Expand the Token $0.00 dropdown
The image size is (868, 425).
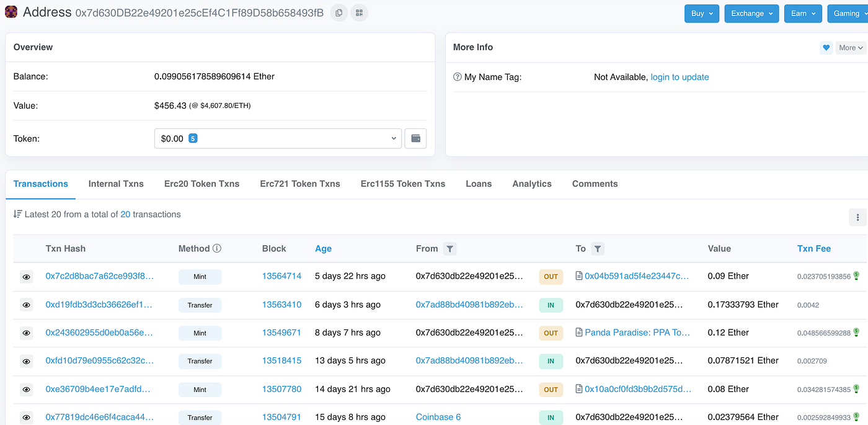[x=278, y=138]
